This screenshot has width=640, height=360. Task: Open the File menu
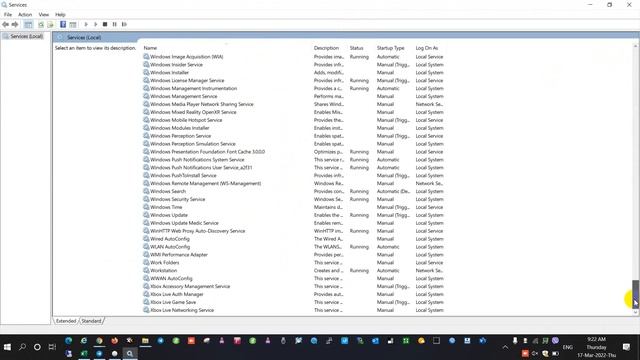[x=8, y=14]
